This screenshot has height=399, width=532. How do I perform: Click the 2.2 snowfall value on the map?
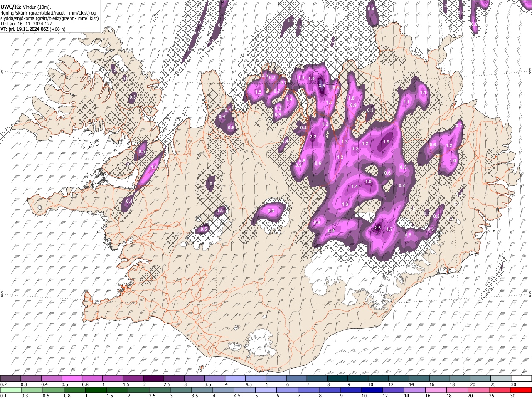coord(313,137)
